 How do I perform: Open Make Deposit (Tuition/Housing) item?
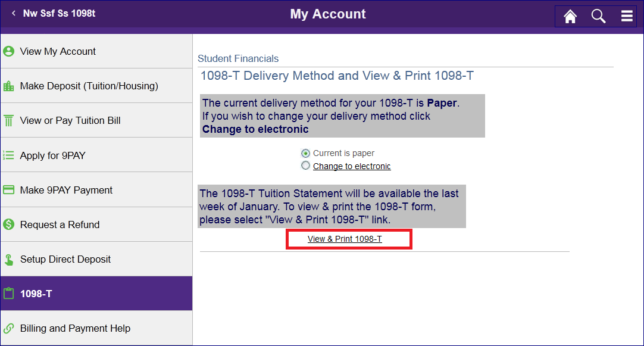point(96,86)
